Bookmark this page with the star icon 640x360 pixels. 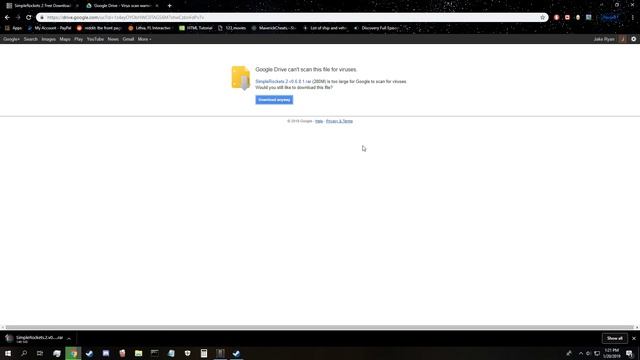point(542,18)
